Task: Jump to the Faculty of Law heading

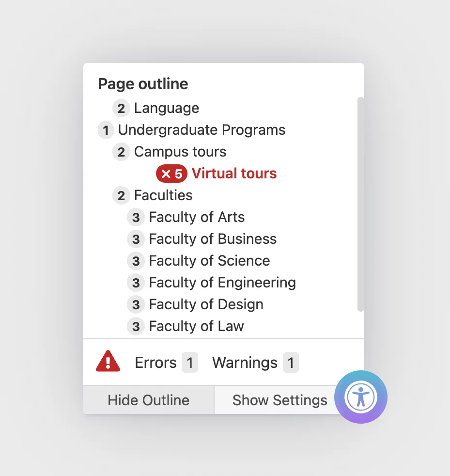Action: click(x=196, y=326)
